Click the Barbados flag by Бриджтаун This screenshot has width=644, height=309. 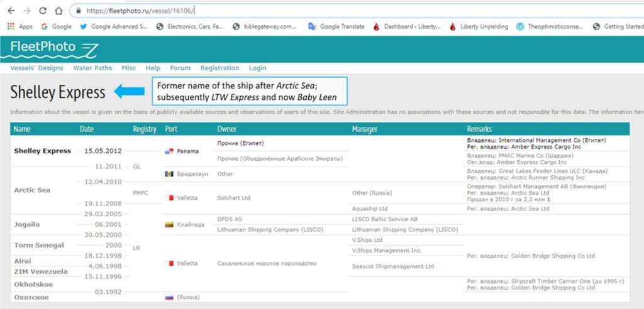click(169, 174)
